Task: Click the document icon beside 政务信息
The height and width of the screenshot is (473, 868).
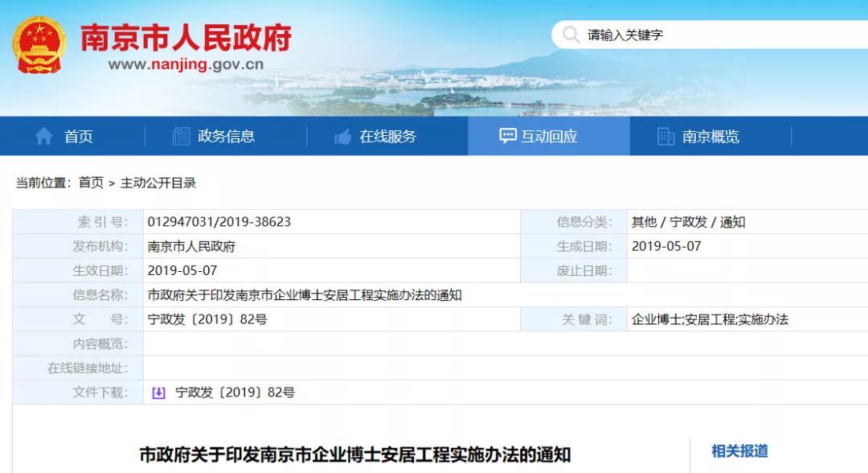Action: point(181,136)
